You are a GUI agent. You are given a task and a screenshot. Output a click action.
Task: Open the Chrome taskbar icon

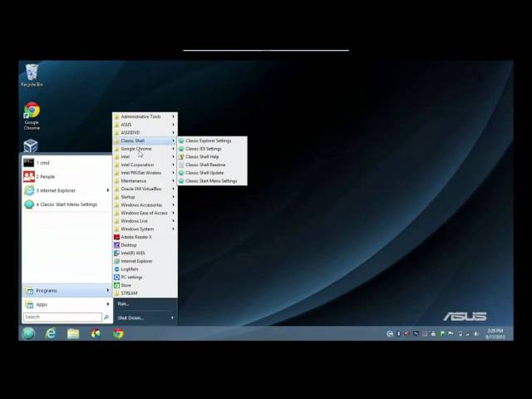(x=118, y=334)
